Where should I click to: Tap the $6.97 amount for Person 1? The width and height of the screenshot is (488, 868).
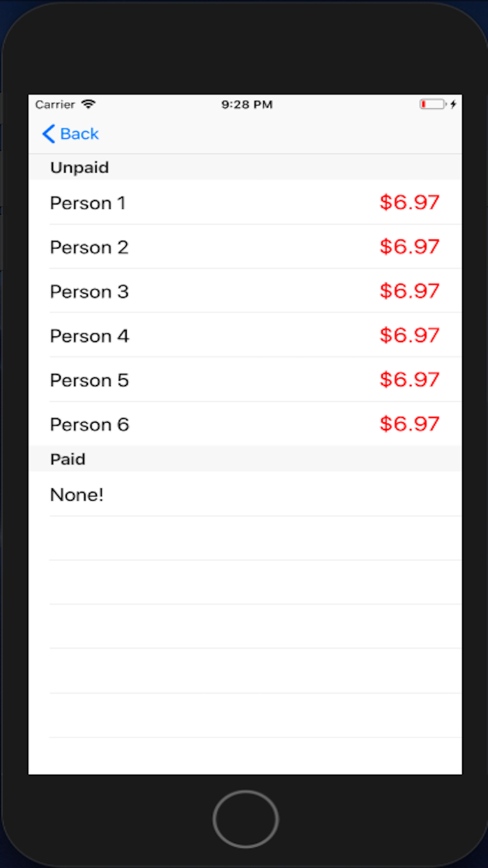pyautogui.click(x=409, y=203)
